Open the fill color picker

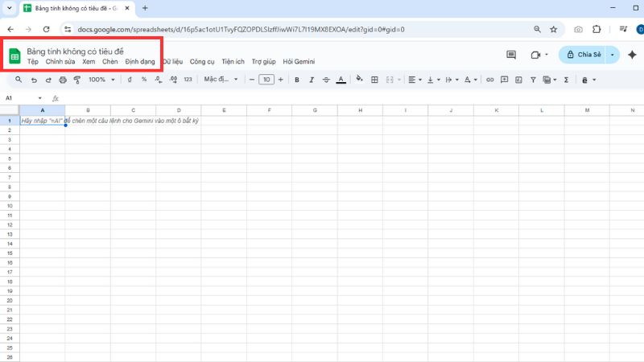pos(359,80)
